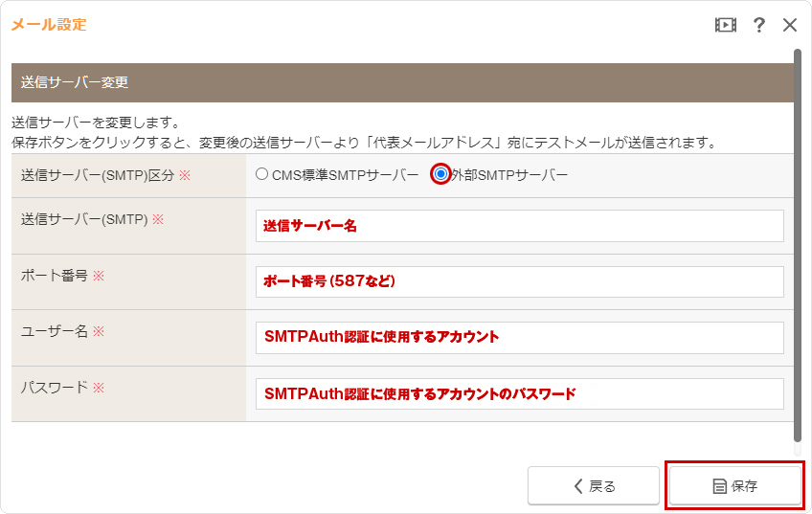Click the question mark help icon
The height and width of the screenshot is (514, 812).
[758, 25]
